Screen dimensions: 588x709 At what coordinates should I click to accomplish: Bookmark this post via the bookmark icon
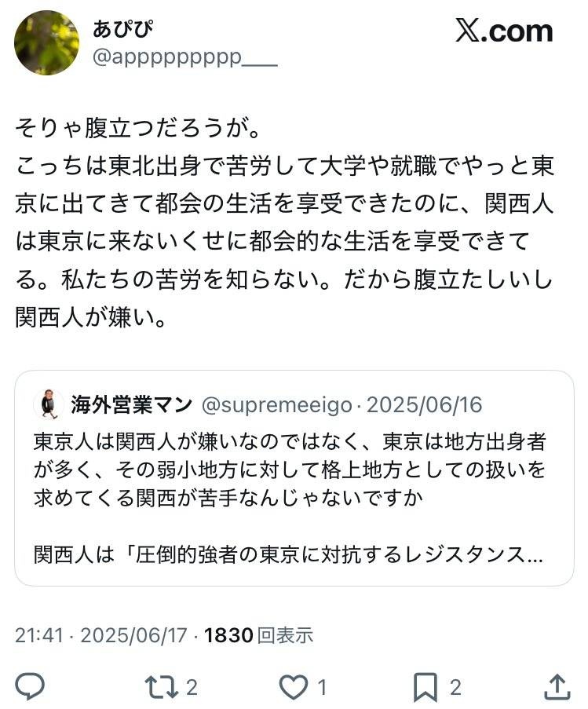(x=425, y=688)
